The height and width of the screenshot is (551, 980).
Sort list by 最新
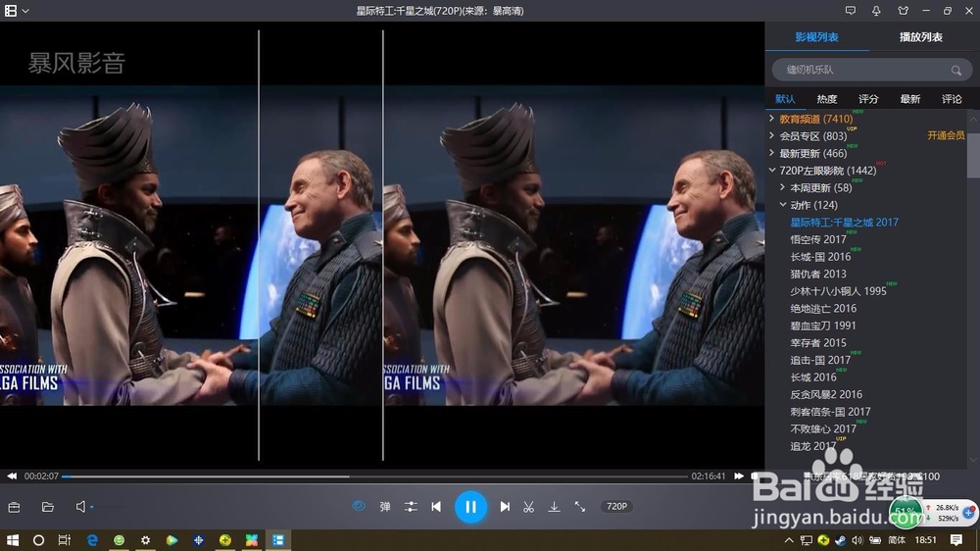[x=910, y=99]
